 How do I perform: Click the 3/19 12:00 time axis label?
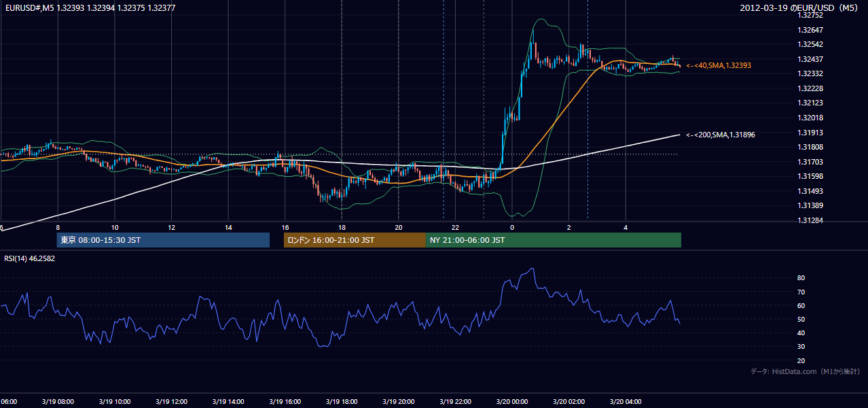pos(171,401)
